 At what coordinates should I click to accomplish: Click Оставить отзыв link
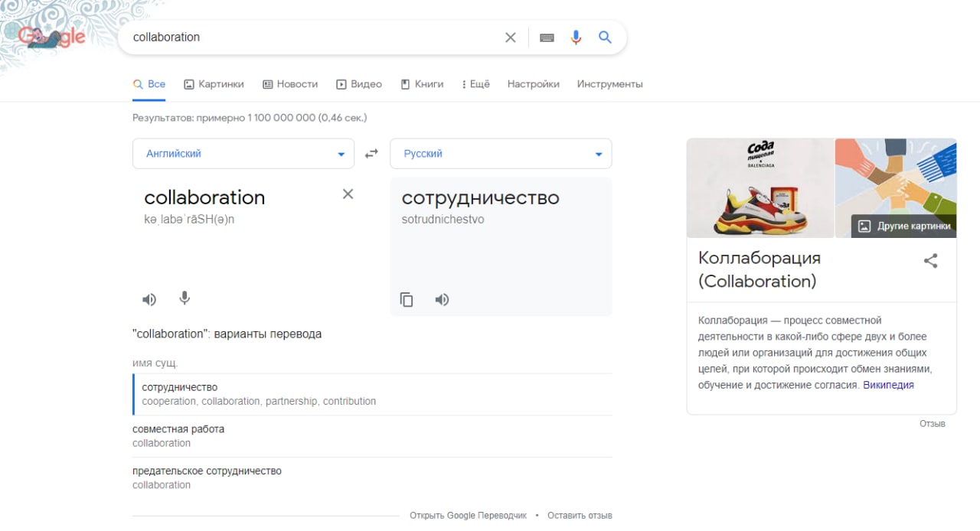coord(580,516)
